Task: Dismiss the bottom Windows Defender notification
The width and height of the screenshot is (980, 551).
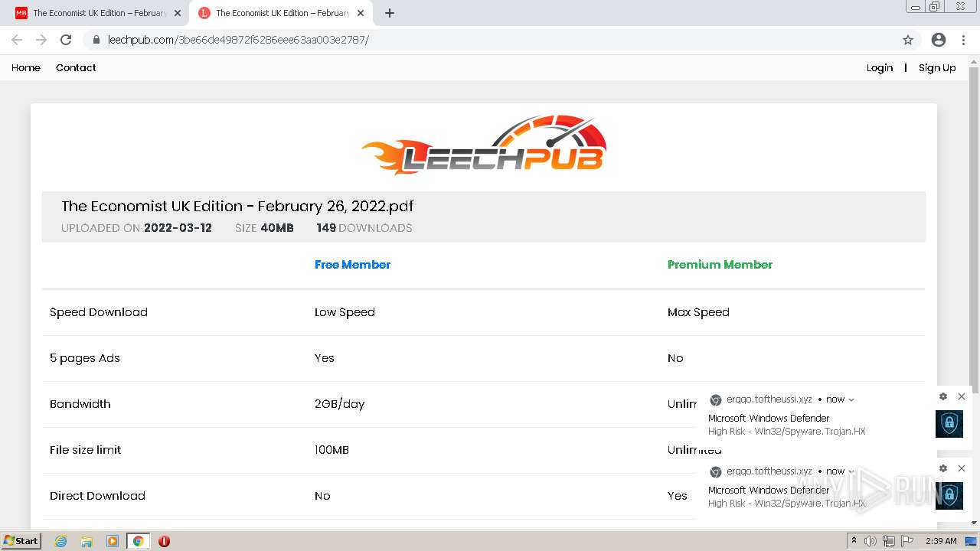Action: coord(962,468)
